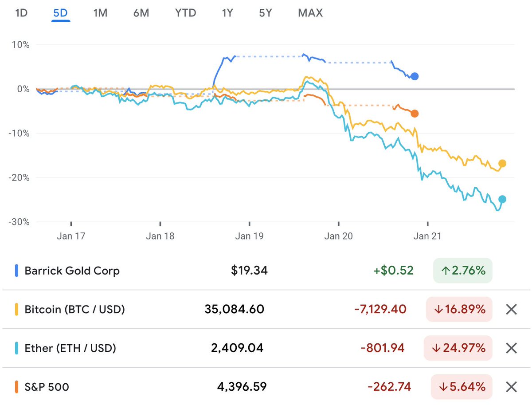Click the yellow Bitcoin endpoint dot
This screenshot has width=532, height=405.
502,163
